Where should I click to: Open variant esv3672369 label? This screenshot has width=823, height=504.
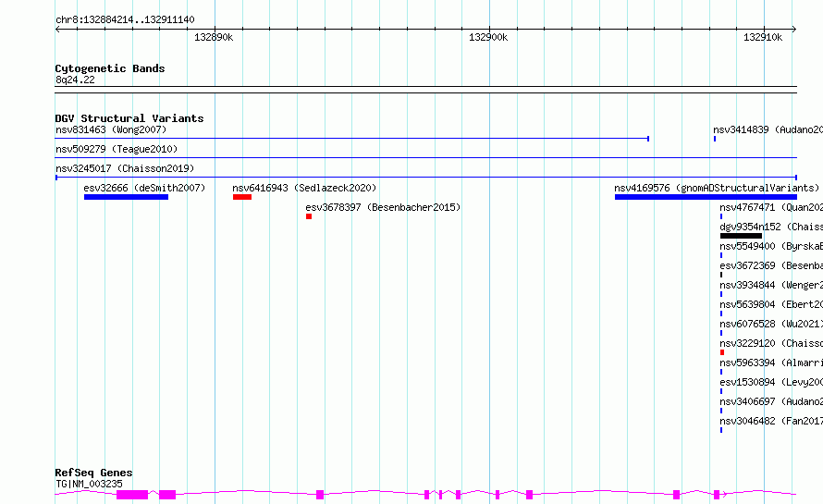(x=771, y=265)
